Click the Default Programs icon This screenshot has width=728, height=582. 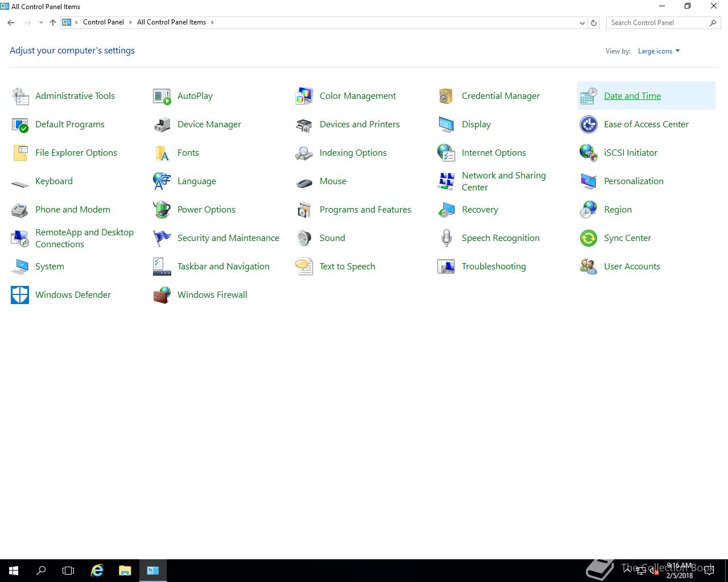[x=20, y=124]
